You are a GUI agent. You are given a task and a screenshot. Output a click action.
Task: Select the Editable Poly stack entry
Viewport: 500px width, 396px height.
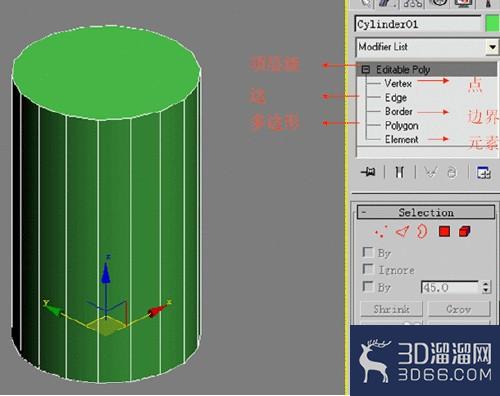(x=427, y=69)
